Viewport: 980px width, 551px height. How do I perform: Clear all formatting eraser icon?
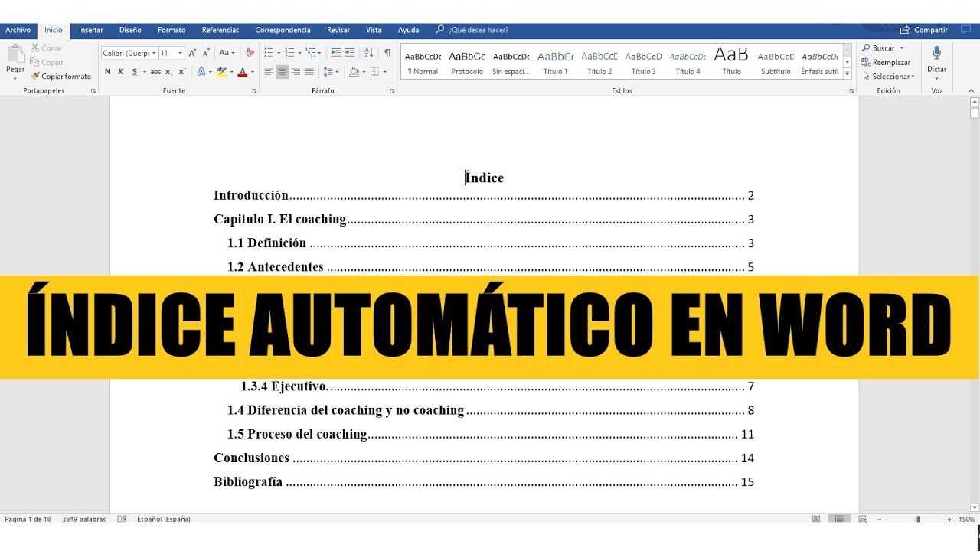250,53
